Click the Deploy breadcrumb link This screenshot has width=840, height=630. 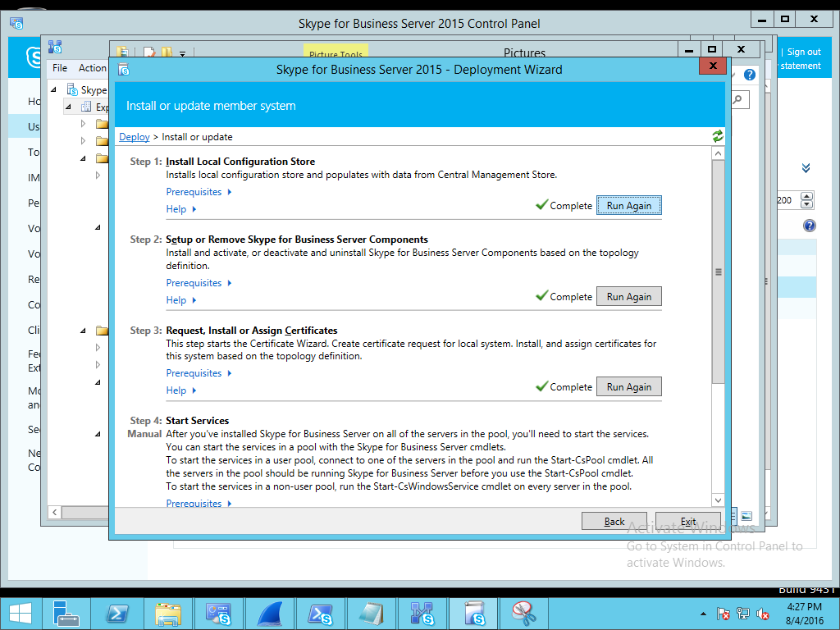click(135, 137)
